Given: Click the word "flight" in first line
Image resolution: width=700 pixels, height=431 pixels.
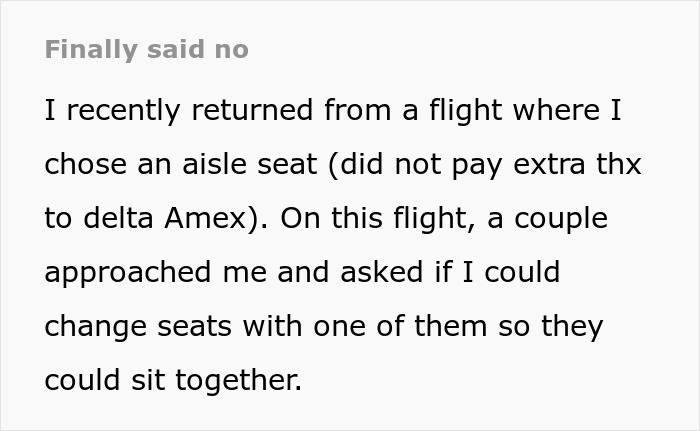Looking at the screenshot, I should [457, 110].
